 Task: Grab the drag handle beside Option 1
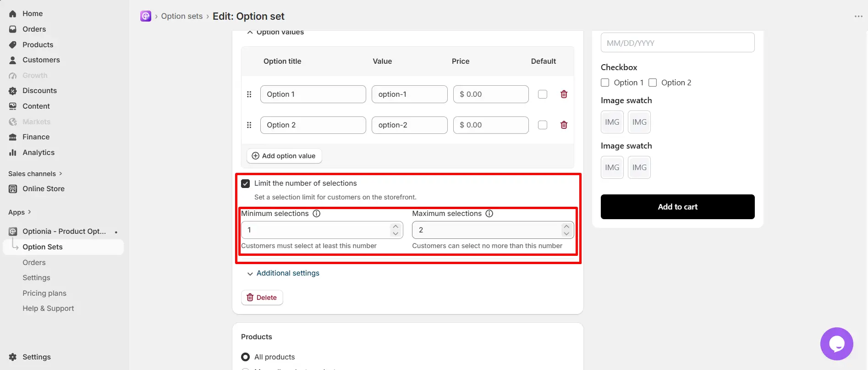coord(249,94)
